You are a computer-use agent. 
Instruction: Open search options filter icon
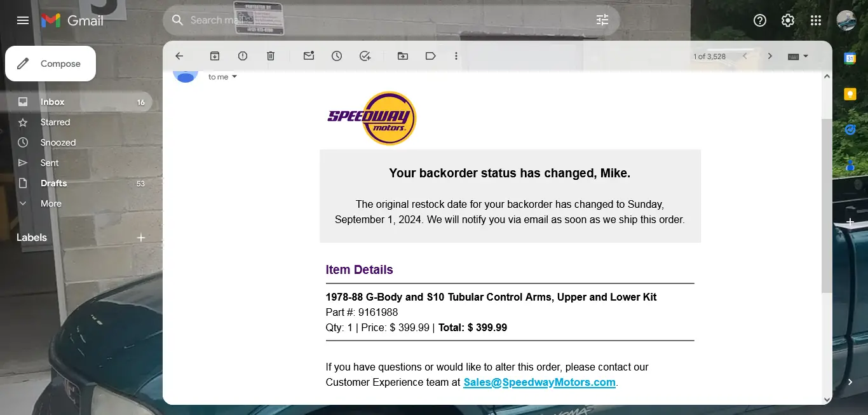pos(602,20)
